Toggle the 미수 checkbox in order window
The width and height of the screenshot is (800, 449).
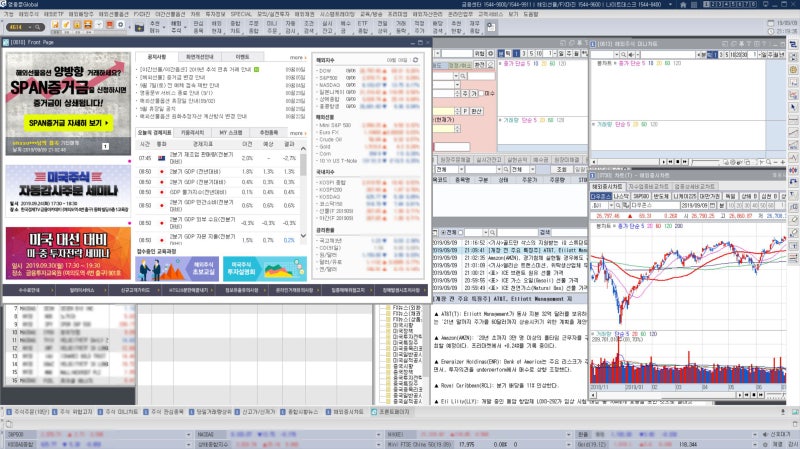482,93
